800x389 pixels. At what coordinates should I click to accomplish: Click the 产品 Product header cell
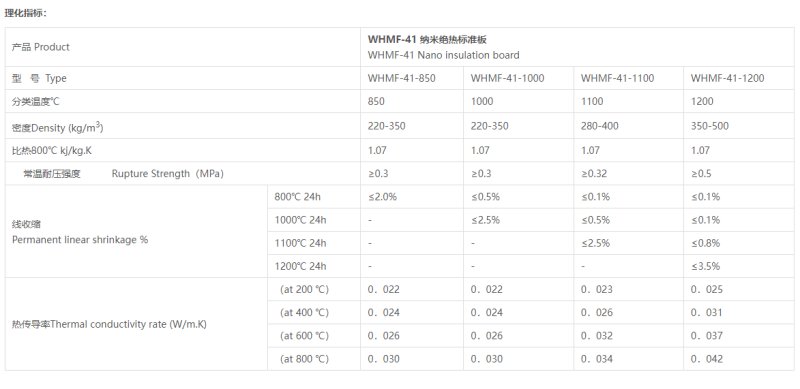click(x=183, y=47)
